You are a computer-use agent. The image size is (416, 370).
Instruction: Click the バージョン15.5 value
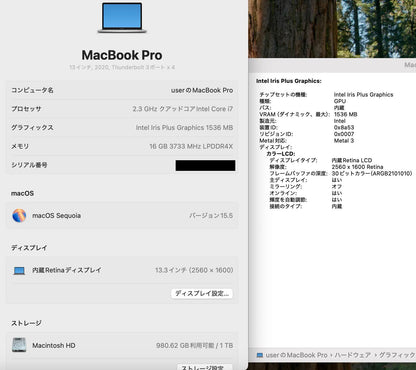211,216
